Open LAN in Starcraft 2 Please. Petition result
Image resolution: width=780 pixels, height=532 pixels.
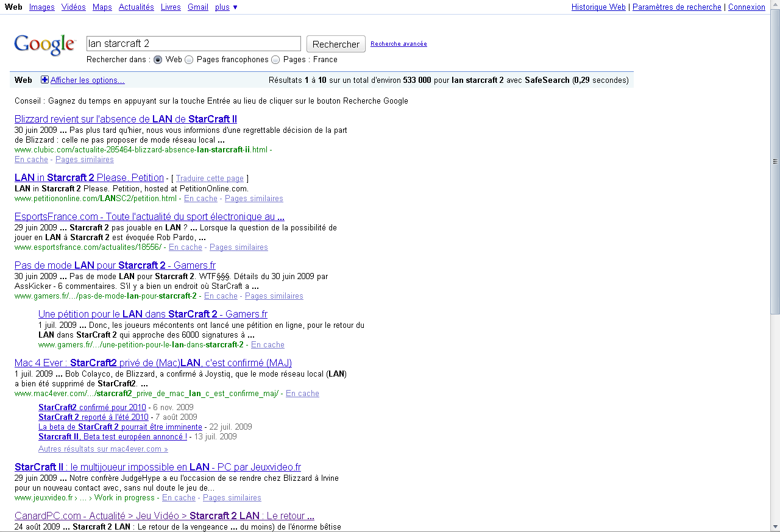coord(89,178)
